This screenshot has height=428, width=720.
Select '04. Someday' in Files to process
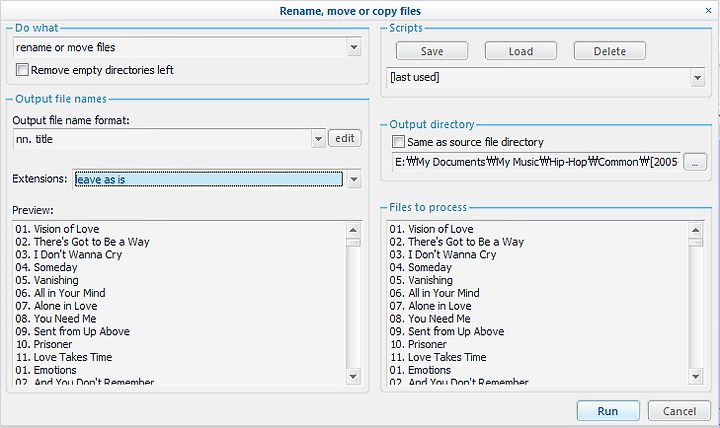[x=421, y=267]
